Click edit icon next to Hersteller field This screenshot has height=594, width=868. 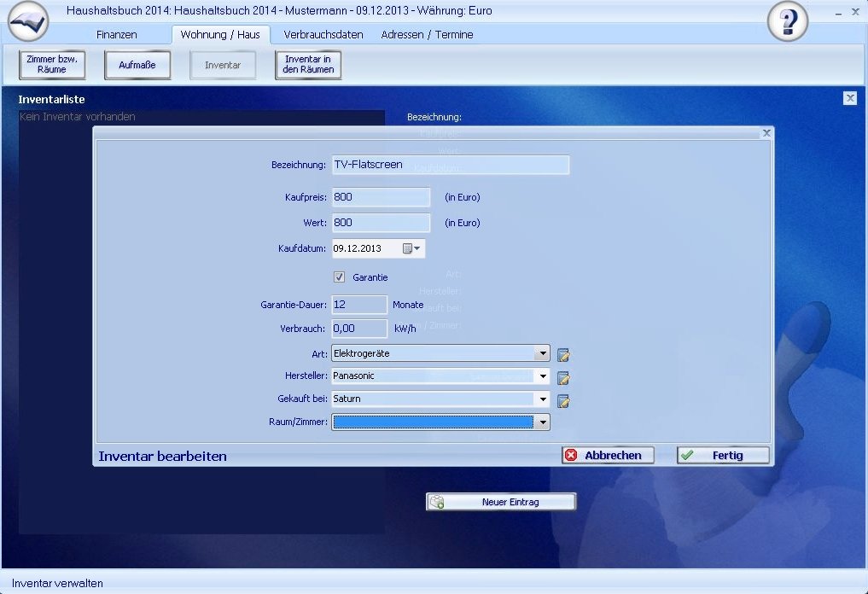click(x=563, y=377)
